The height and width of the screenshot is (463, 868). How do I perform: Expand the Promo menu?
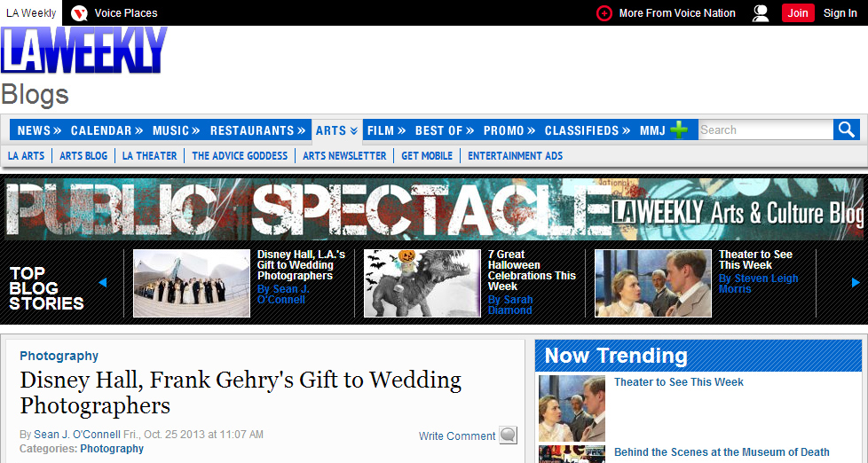click(509, 130)
